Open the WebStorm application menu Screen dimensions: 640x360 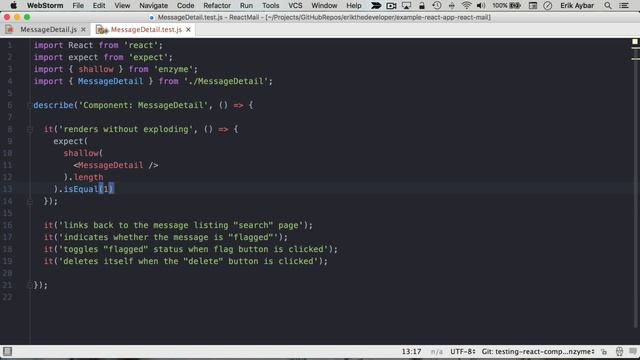(x=45, y=6)
